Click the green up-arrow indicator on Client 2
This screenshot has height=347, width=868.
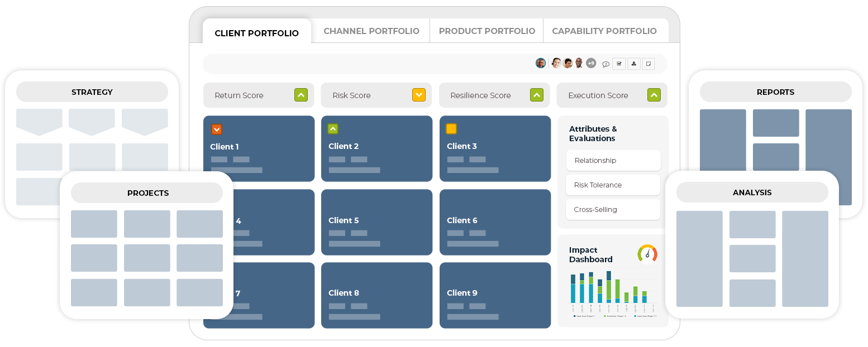pos(333,129)
